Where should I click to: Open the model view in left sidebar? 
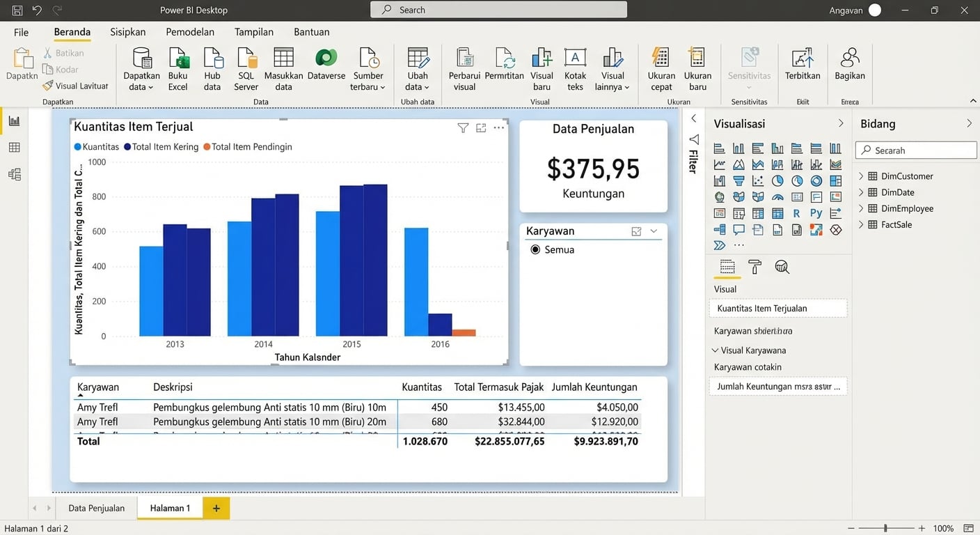point(14,174)
